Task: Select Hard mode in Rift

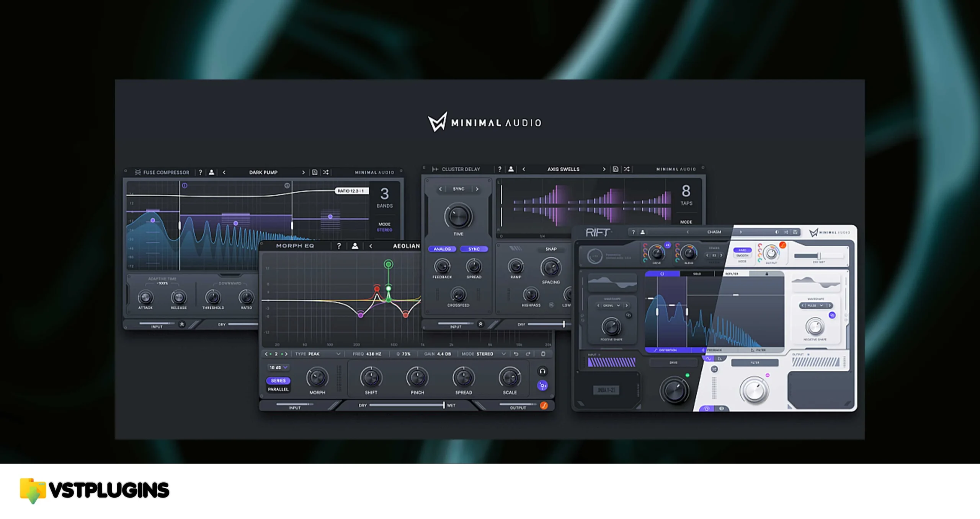Action: tap(742, 250)
